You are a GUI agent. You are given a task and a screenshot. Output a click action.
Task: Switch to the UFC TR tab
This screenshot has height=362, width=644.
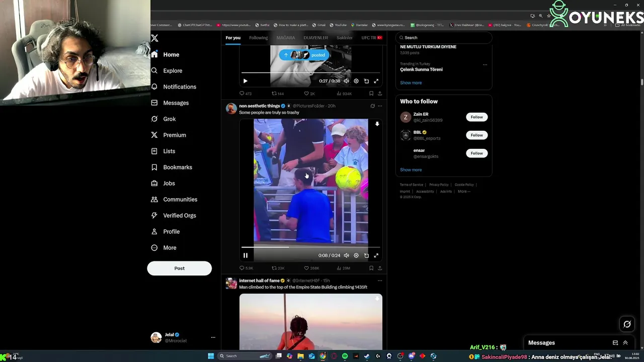(x=371, y=38)
